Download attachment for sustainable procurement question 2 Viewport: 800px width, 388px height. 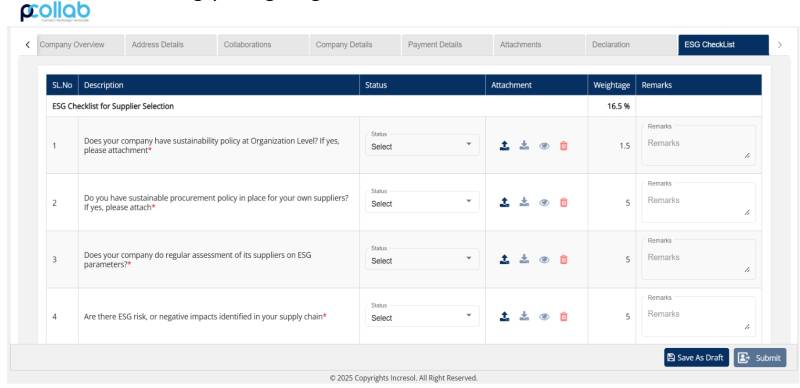524,202
